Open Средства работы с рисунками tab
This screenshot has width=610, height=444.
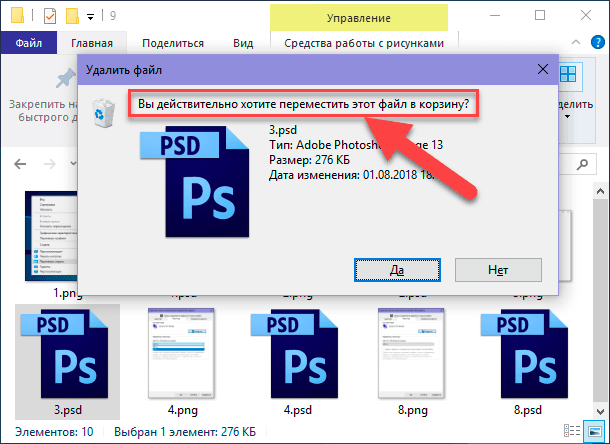pyautogui.click(x=364, y=43)
